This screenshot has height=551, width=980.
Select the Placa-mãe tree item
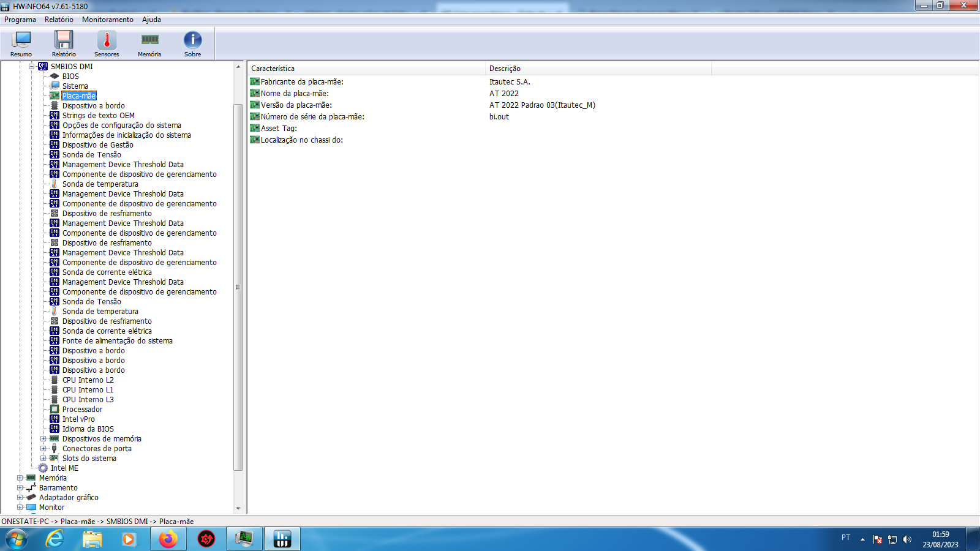[79, 96]
